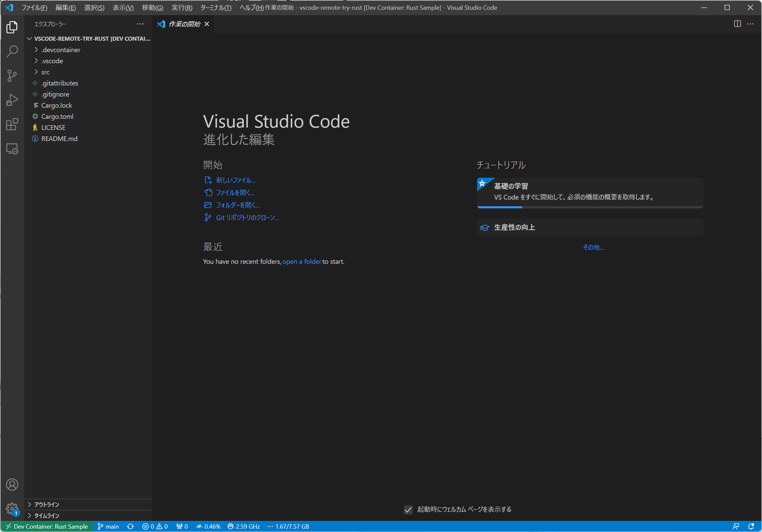
Task: Toggle 起動時にウェルカム ページを表示する checkbox
Action: (408, 510)
